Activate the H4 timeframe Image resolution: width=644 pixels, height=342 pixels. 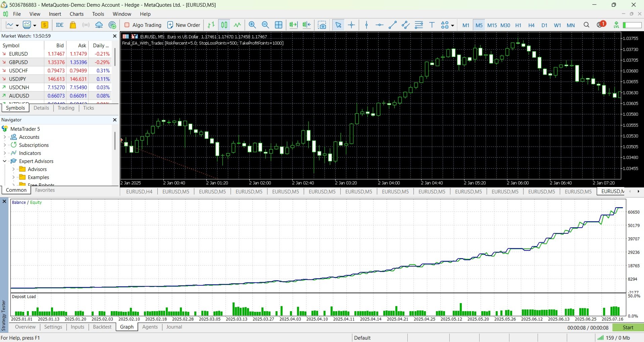pos(531,25)
